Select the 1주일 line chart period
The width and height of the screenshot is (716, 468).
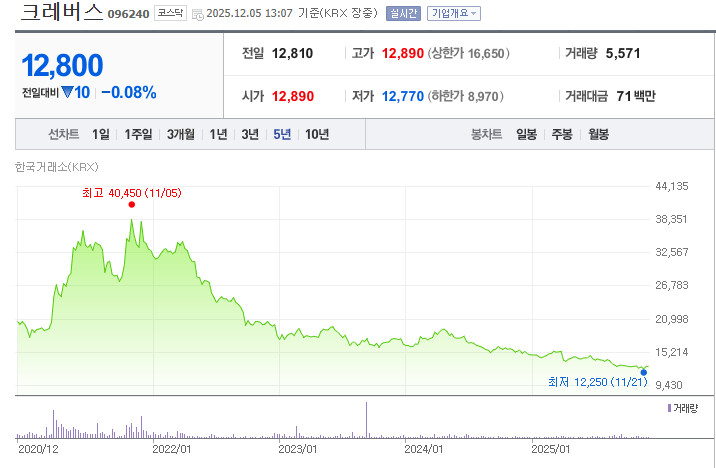pos(138,134)
